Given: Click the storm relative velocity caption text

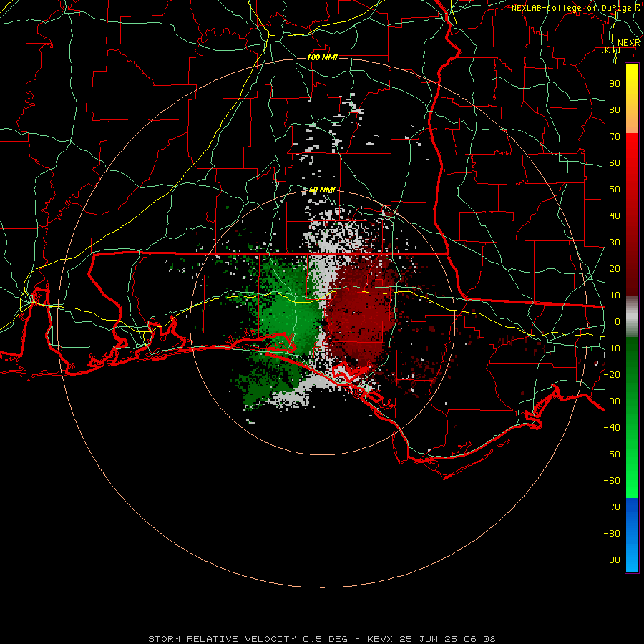Looking at the screenshot, I should [x=321, y=639].
